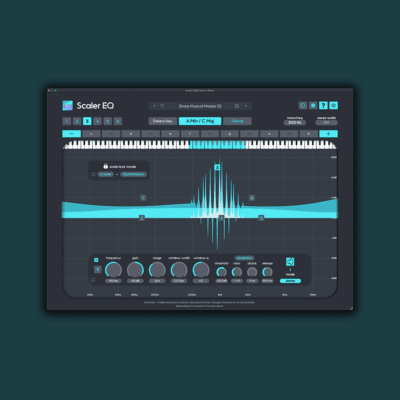Screen dimensions: 400x400
Task: Click the music note icon in band panel
Action: (x=93, y=280)
